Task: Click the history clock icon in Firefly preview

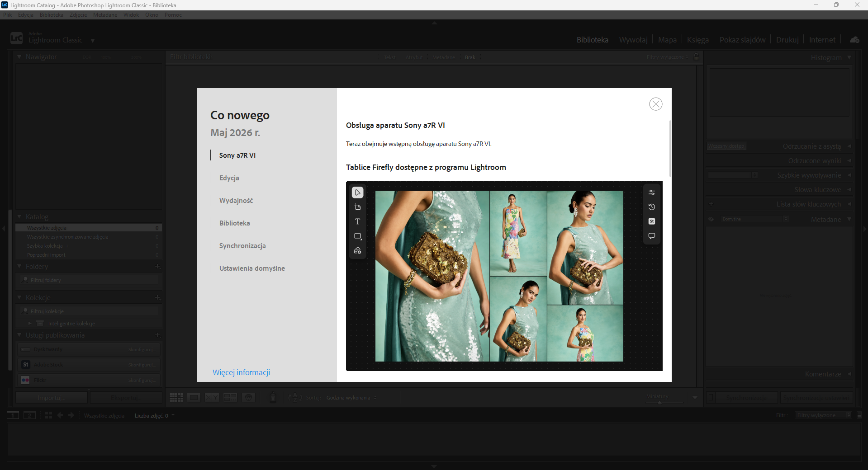Action: pyautogui.click(x=651, y=207)
